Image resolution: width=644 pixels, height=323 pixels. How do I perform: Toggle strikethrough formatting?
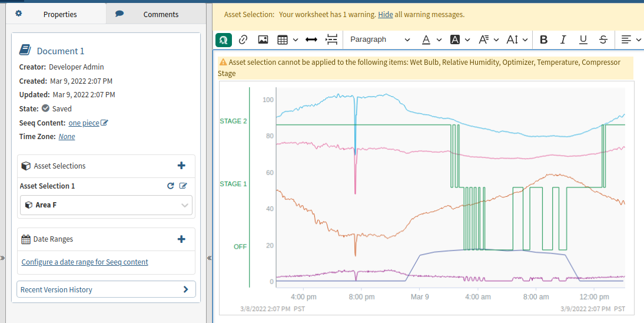point(603,39)
